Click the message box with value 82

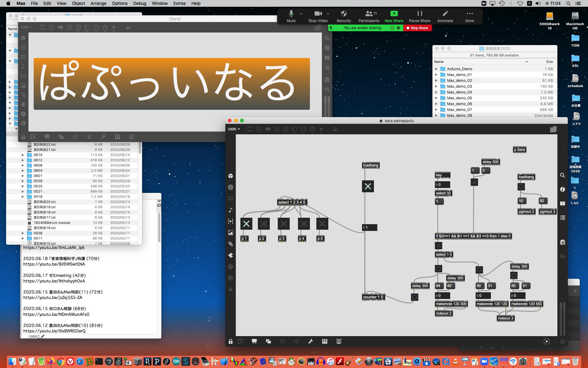point(542,201)
